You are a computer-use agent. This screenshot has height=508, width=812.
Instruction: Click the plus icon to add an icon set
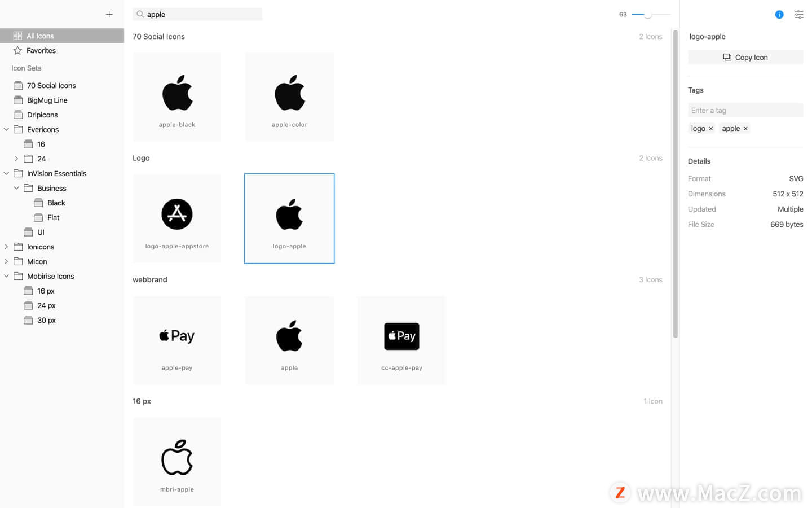[109, 15]
